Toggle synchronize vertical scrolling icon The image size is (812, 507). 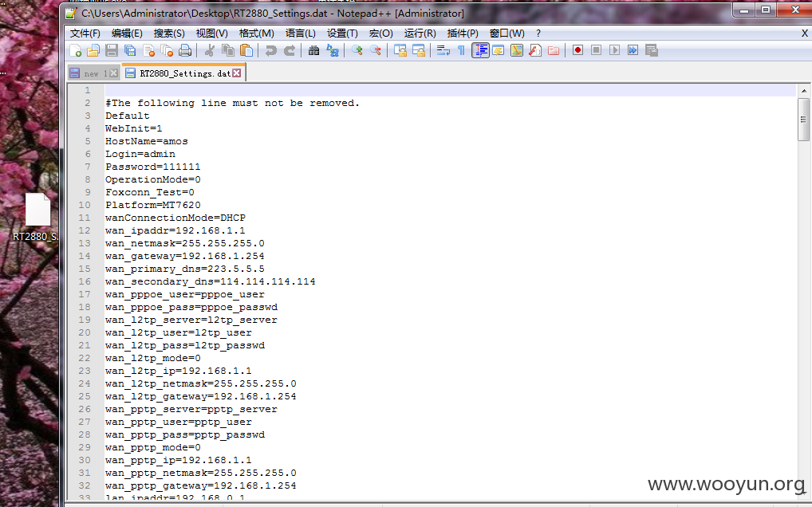point(400,50)
